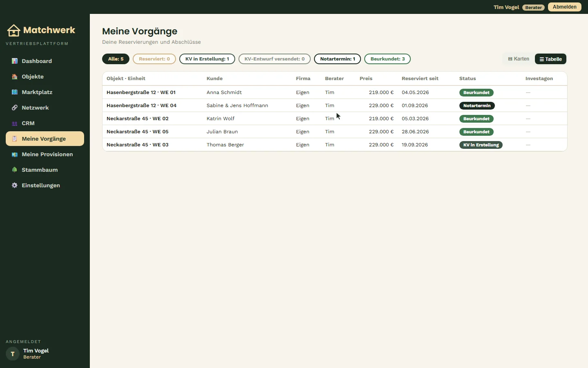This screenshot has width=588, height=368.
Task: Filter by KV-Entwurf versendet: 0
Action: 274,59
